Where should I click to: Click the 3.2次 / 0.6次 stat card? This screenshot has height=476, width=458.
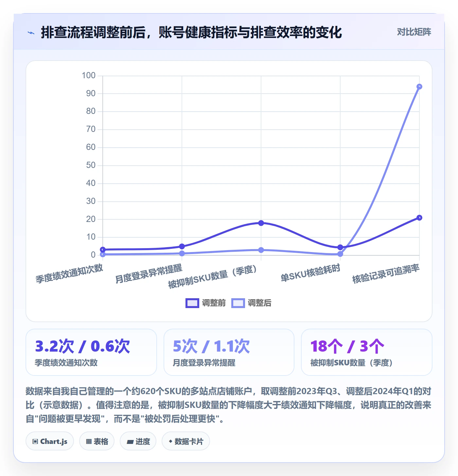91,352
